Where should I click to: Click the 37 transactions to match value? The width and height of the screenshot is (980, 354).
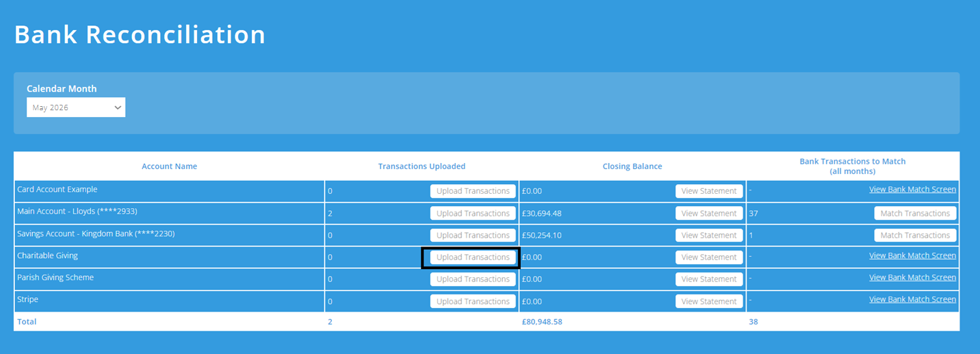pyautogui.click(x=753, y=213)
